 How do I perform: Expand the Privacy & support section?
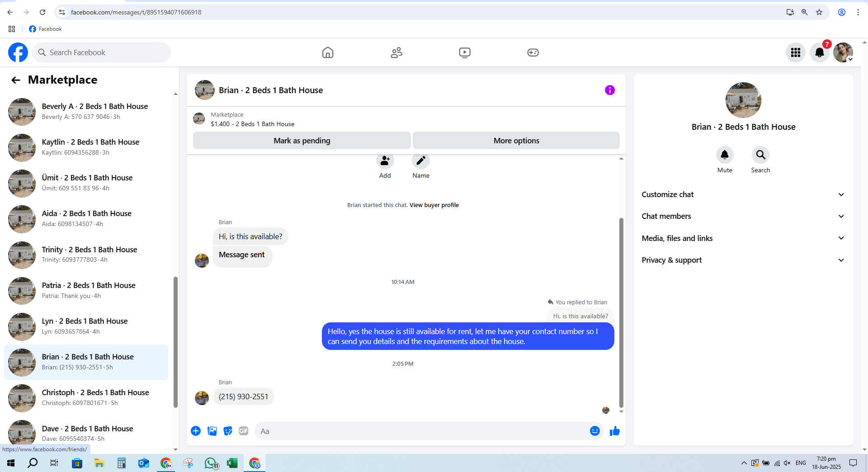[743, 260]
